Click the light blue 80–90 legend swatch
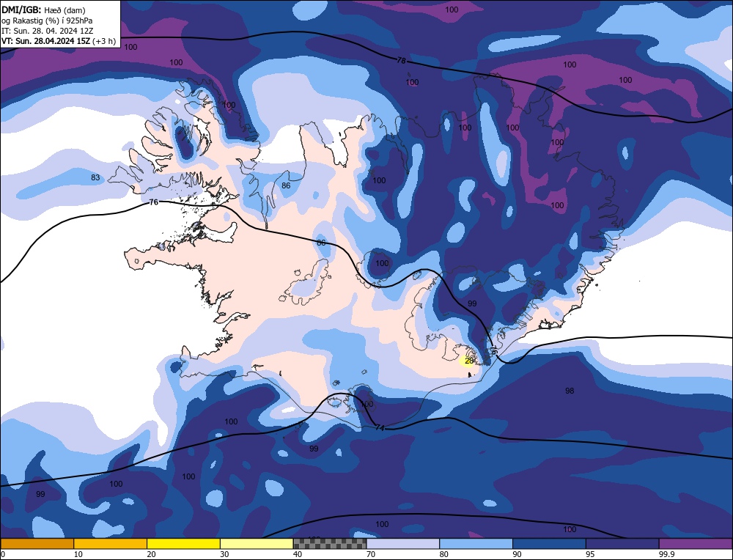The width and height of the screenshot is (733, 560). pyautogui.click(x=476, y=544)
